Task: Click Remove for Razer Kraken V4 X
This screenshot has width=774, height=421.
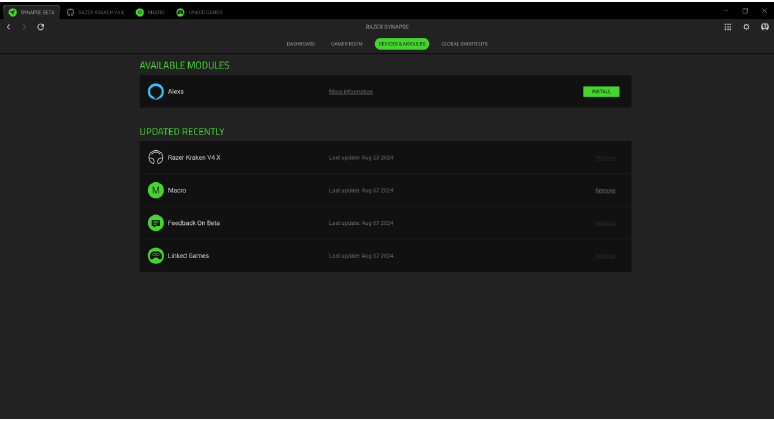Action: coord(605,158)
